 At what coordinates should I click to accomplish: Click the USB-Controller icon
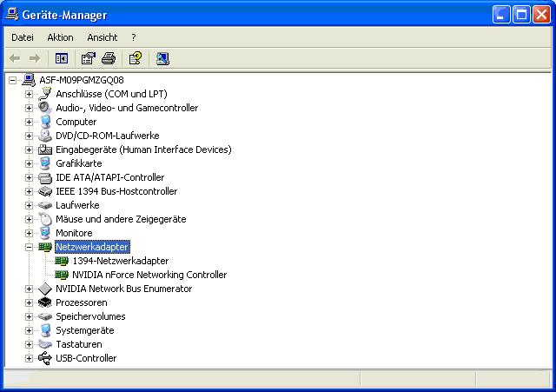45,358
